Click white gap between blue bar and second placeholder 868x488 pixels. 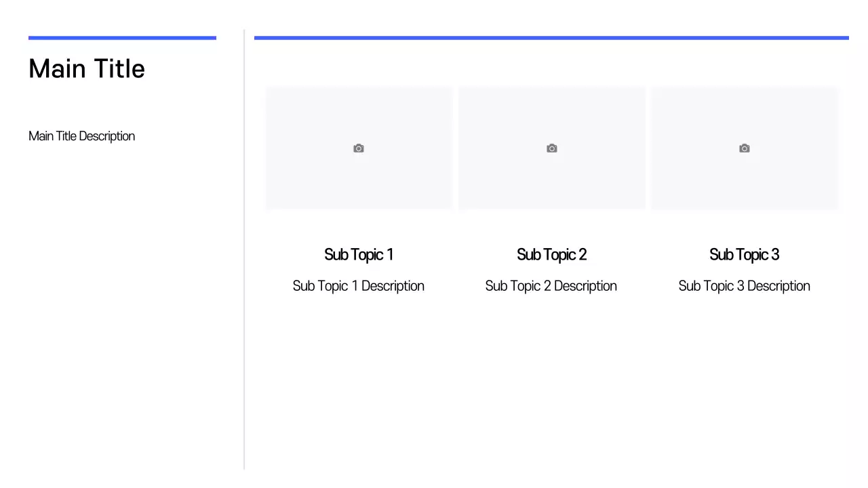(x=551, y=63)
